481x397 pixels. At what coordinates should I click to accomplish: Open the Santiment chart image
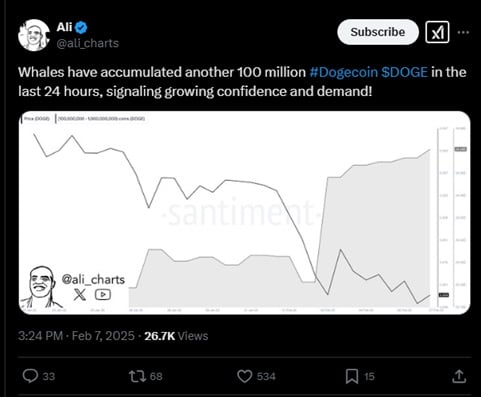click(x=244, y=213)
